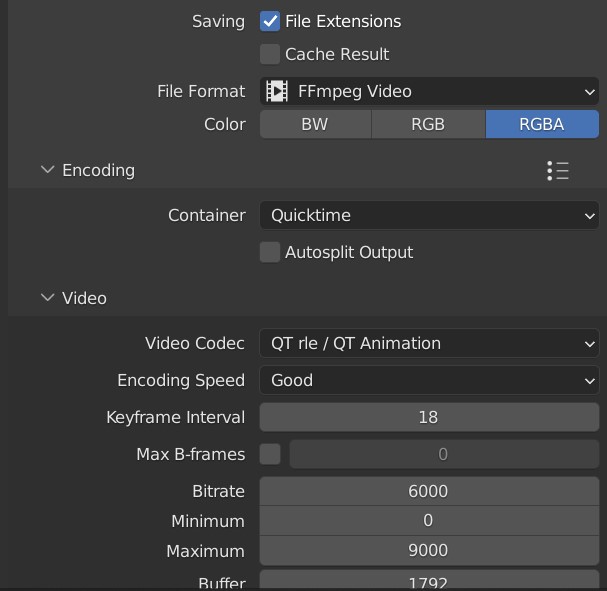Click the Buffer value field
This screenshot has width=607, height=591.
click(429, 579)
